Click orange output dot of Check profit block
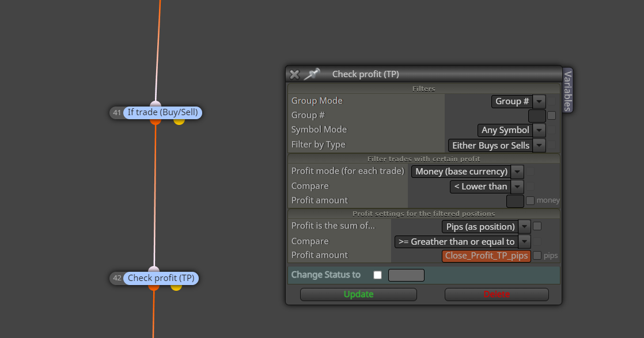 pyautogui.click(x=154, y=287)
